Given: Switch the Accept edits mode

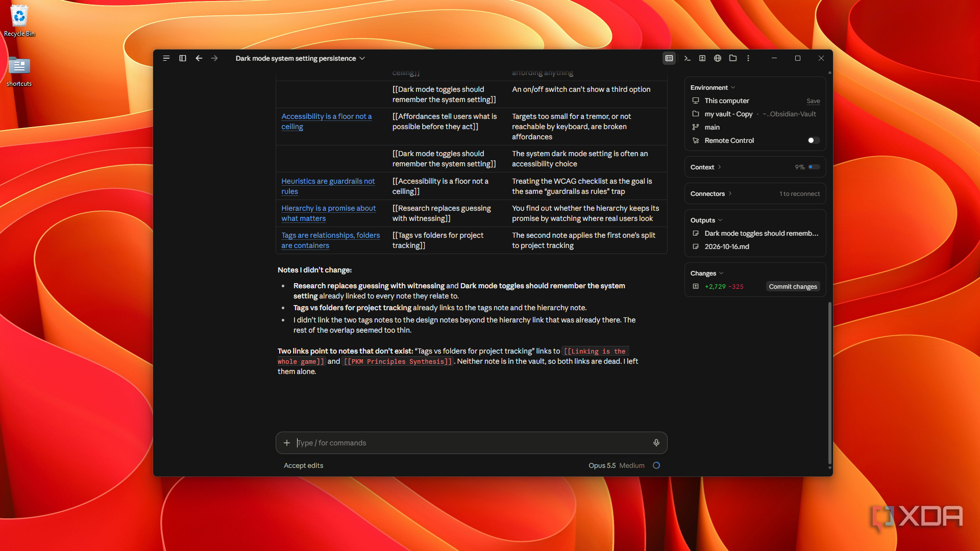Looking at the screenshot, I should 303,465.
